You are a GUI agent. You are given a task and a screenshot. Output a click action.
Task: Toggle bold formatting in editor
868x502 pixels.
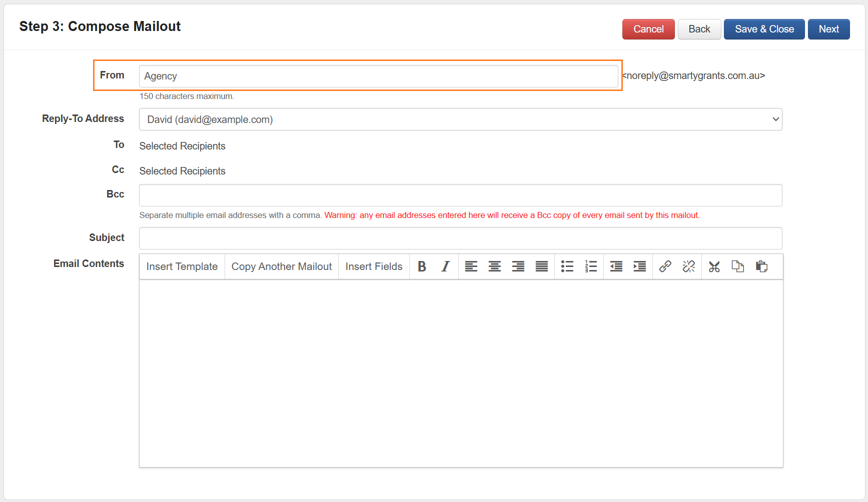(422, 266)
